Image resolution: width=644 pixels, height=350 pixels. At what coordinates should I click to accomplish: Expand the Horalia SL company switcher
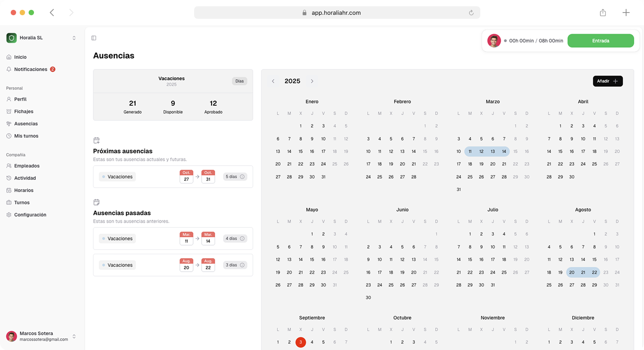point(74,38)
